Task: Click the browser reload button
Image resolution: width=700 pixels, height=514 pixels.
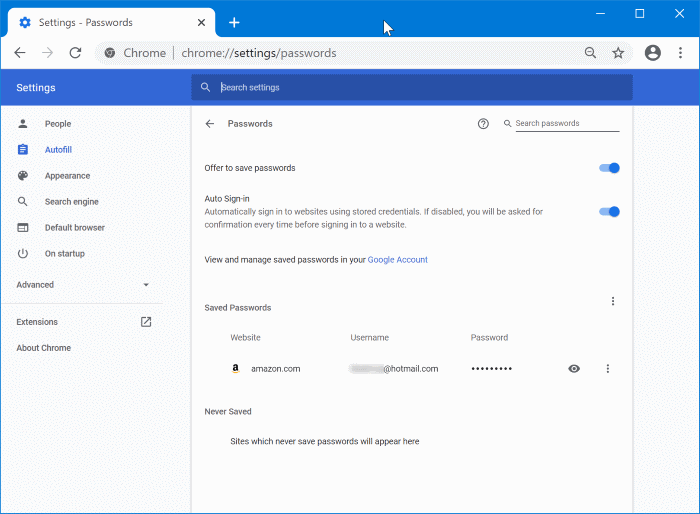Action: pos(75,53)
